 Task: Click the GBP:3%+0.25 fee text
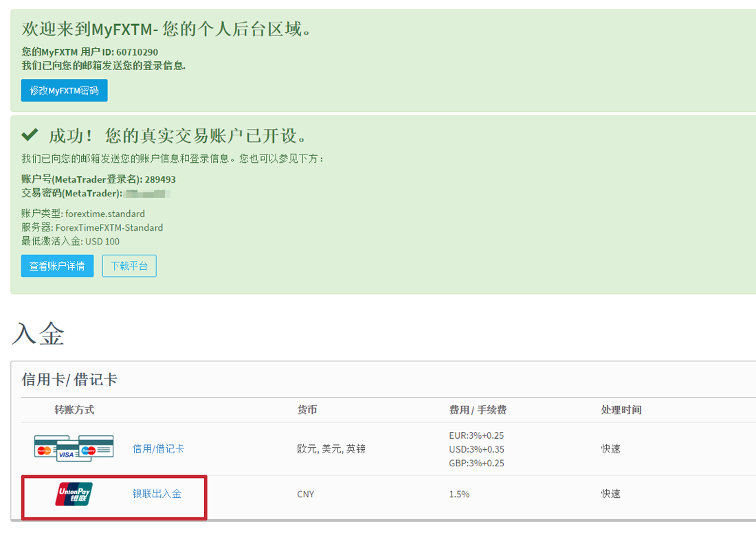click(x=476, y=463)
